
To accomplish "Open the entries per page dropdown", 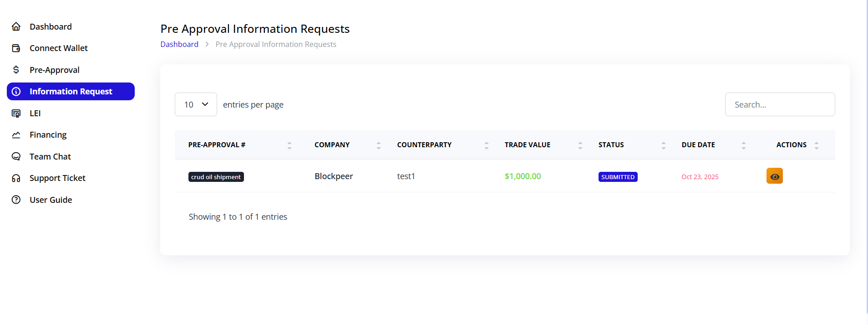I will [196, 104].
